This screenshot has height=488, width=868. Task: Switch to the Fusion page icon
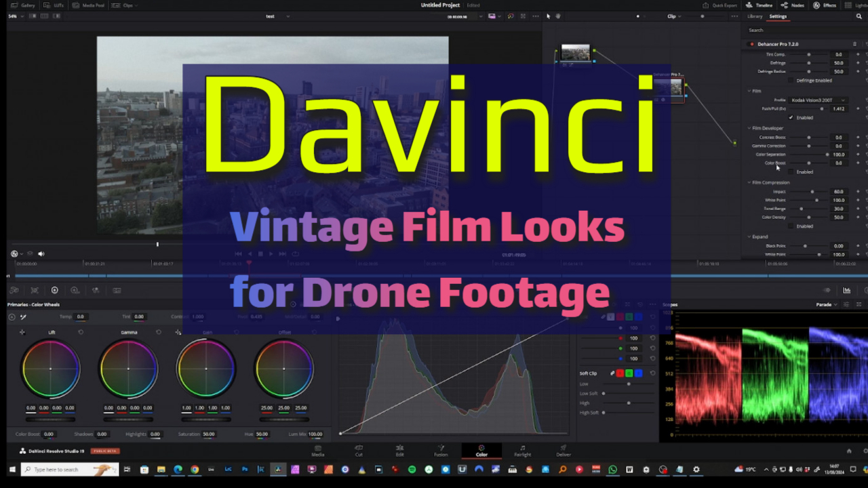click(440, 450)
